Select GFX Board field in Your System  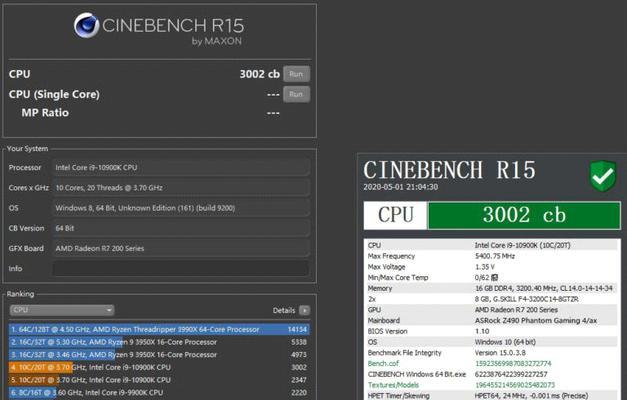(181, 248)
